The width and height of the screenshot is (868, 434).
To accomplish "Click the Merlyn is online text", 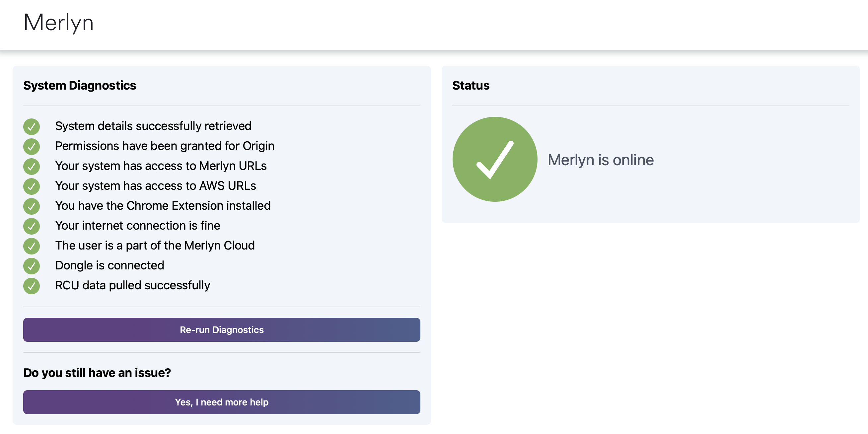I will point(601,160).
